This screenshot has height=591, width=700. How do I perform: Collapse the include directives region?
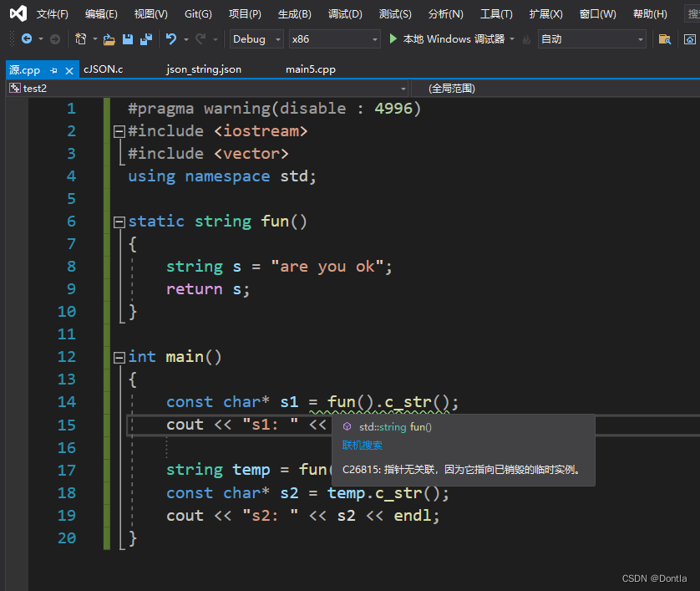[x=119, y=130]
